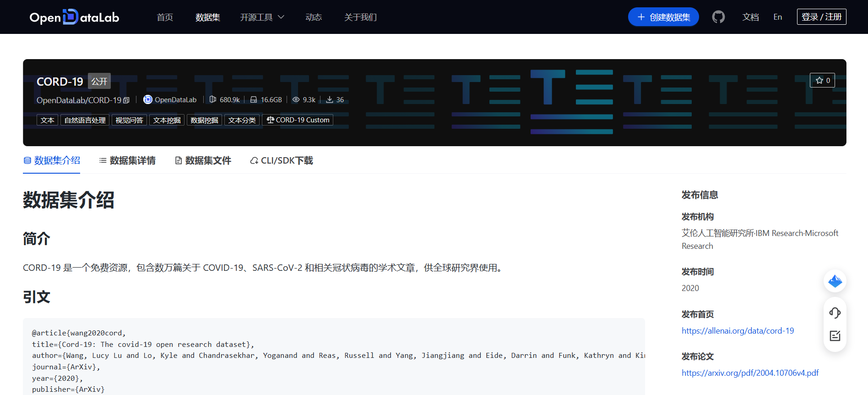Click the 文本 tag
Viewport: 868px width, 395px height.
click(x=47, y=120)
